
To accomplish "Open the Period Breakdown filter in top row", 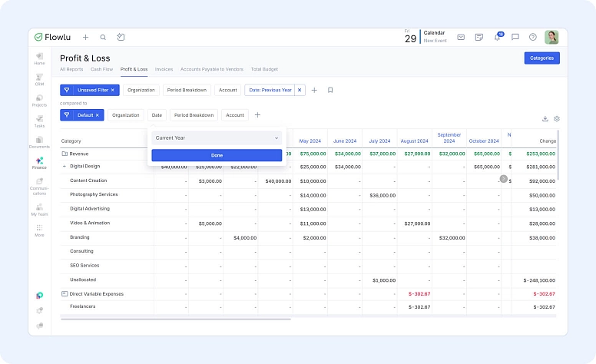I will click(186, 90).
